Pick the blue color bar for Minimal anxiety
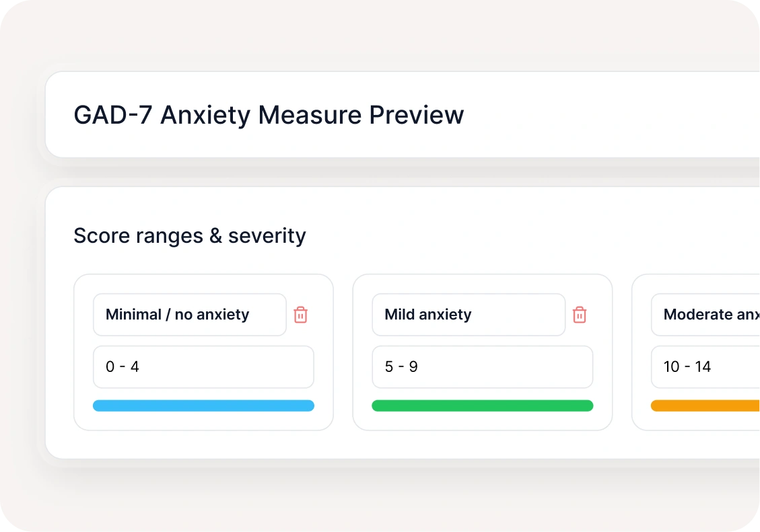760x532 pixels. pos(203,406)
